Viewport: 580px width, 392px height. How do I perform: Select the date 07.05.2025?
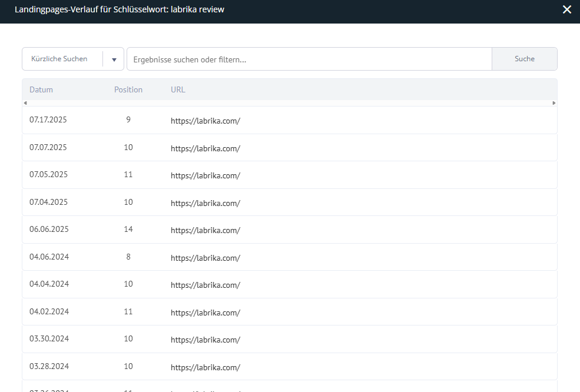48,175
